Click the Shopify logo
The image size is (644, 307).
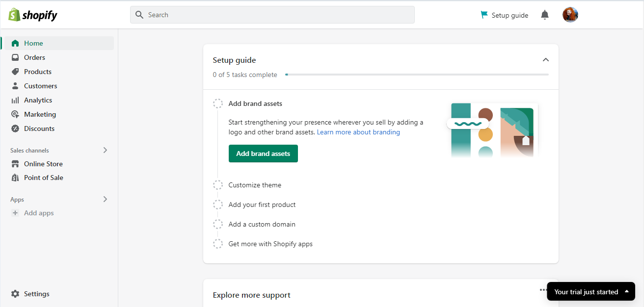pyautogui.click(x=32, y=15)
